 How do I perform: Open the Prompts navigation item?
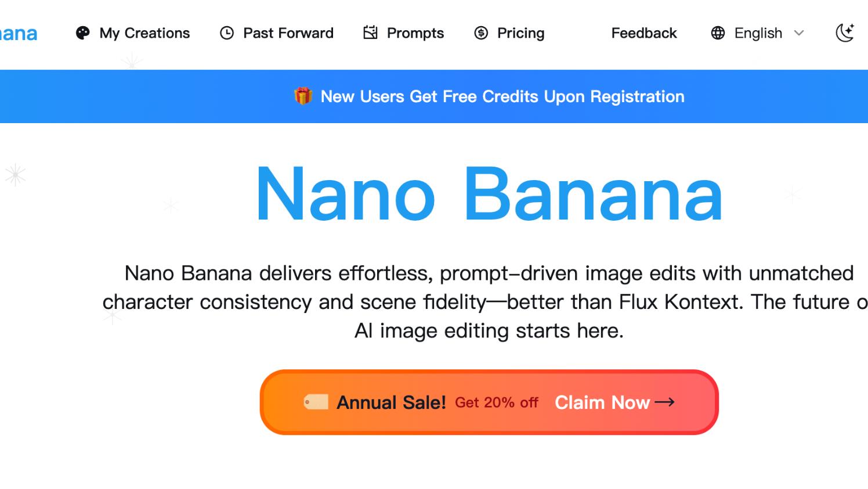click(x=415, y=33)
